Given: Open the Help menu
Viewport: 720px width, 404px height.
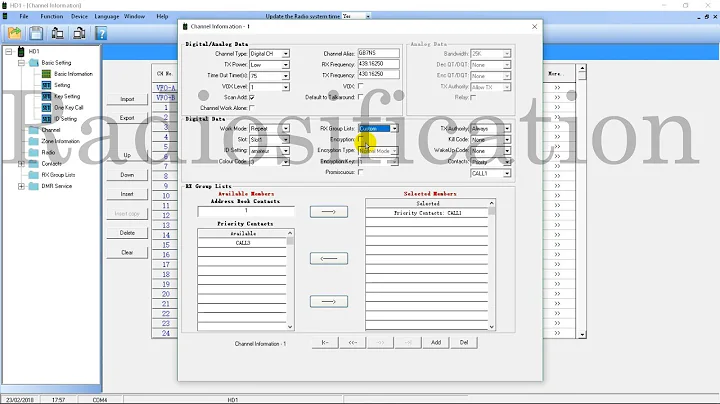Looking at the screenshot, I should 162,17.
